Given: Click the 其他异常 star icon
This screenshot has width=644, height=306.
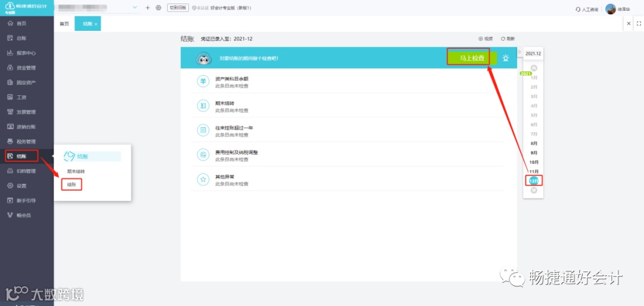Looking at the screenshot, I should point(203,179).
